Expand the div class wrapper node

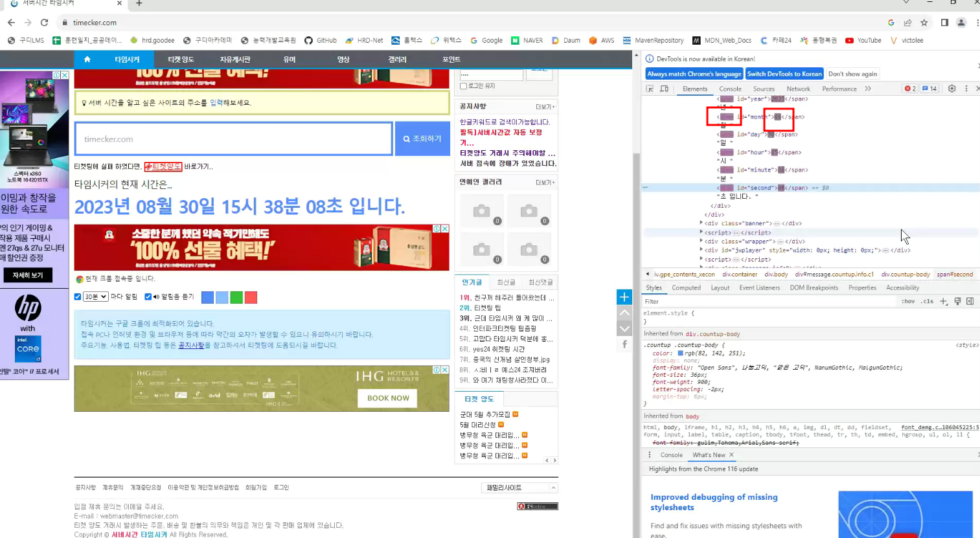(701, 241)
